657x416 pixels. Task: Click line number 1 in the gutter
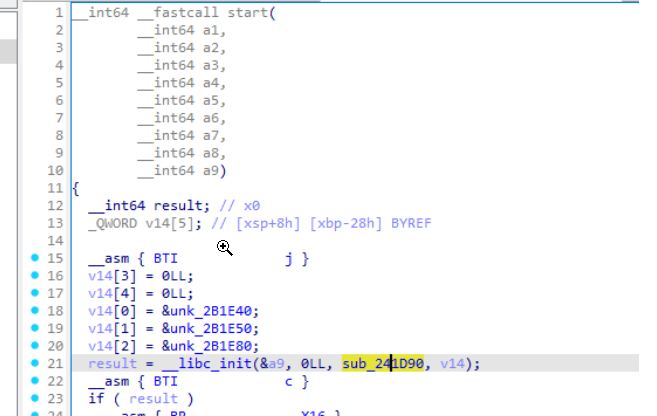pyautogui.click(x=59, y=13)
